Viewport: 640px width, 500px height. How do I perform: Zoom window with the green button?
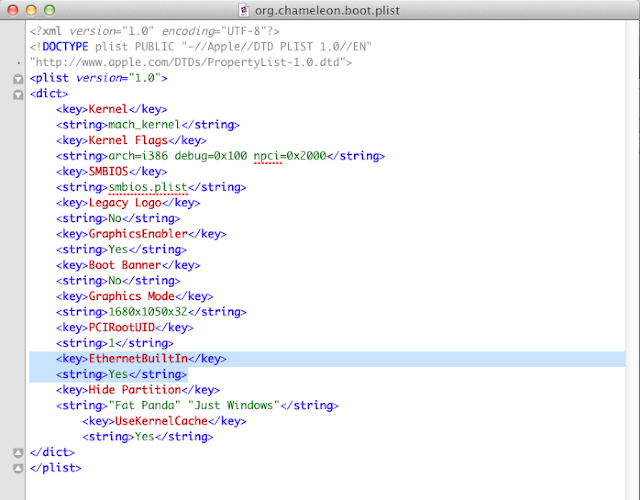49,10
